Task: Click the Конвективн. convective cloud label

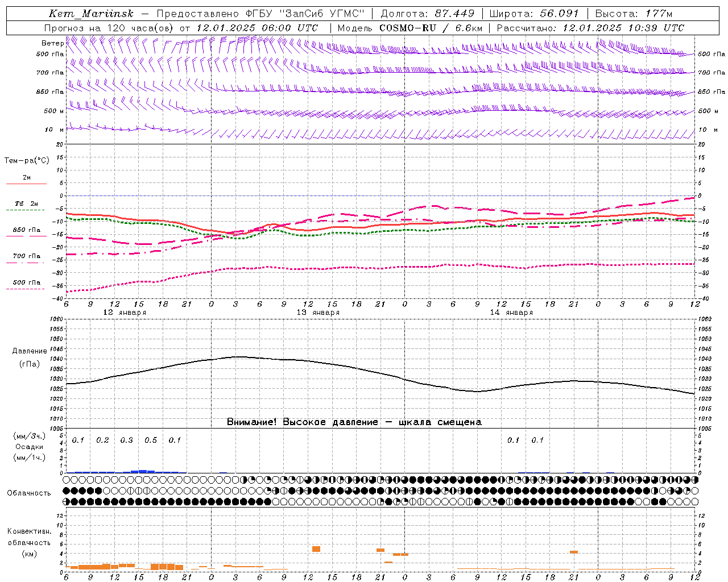Action: (29, 531)
